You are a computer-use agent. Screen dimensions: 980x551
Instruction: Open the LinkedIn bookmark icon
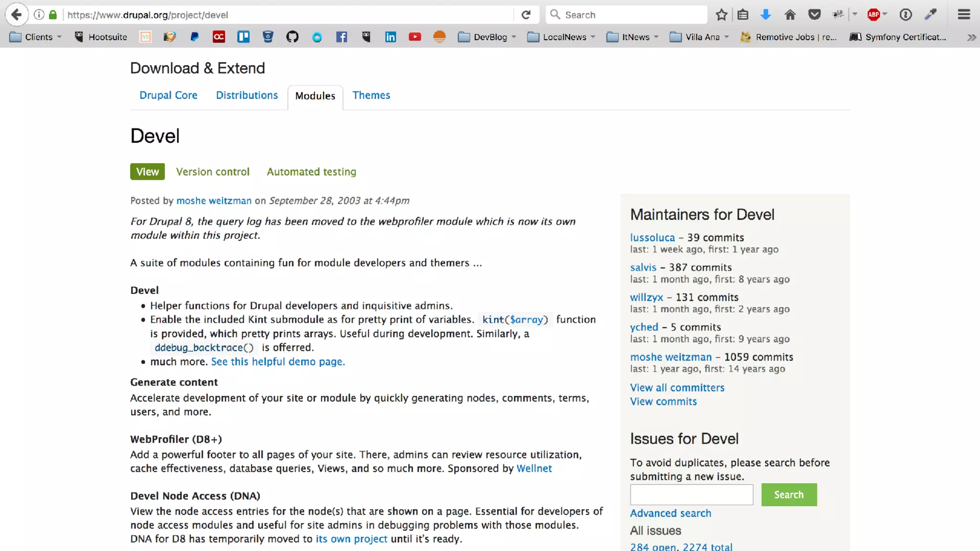point(390,37)
